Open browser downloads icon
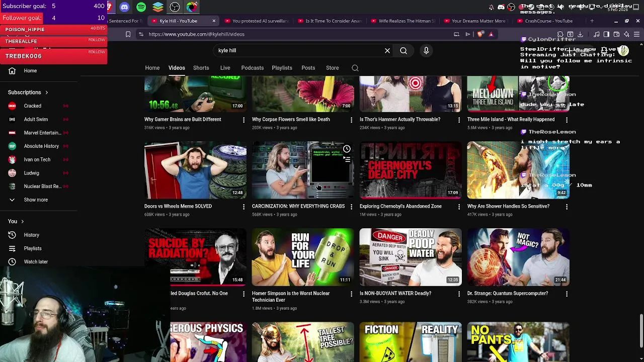The height and width of the screenshot is (362, 644). 580,34
